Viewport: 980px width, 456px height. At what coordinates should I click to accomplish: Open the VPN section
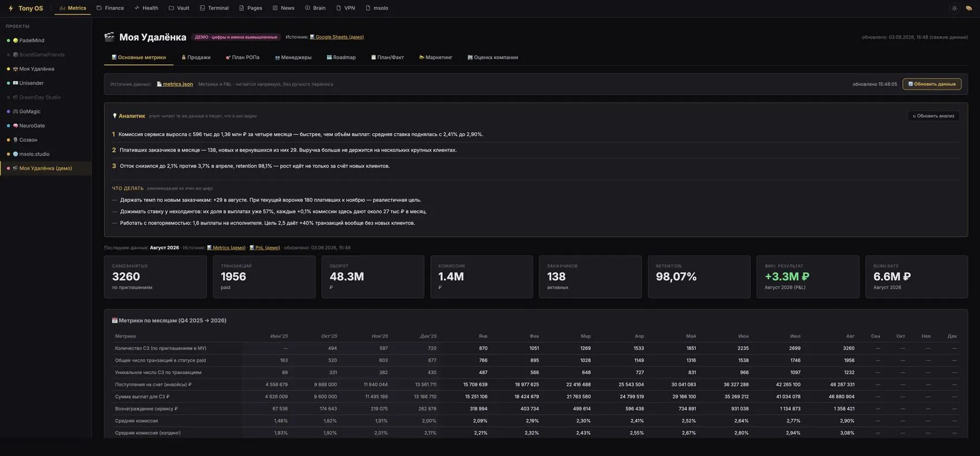point(345,8)
